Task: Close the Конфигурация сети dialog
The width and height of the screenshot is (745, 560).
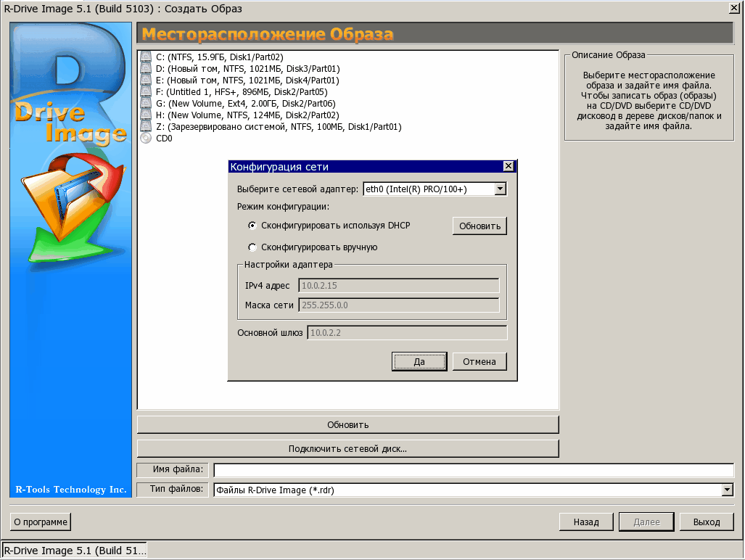Action: pyautogui.click(x=509, y=166)
